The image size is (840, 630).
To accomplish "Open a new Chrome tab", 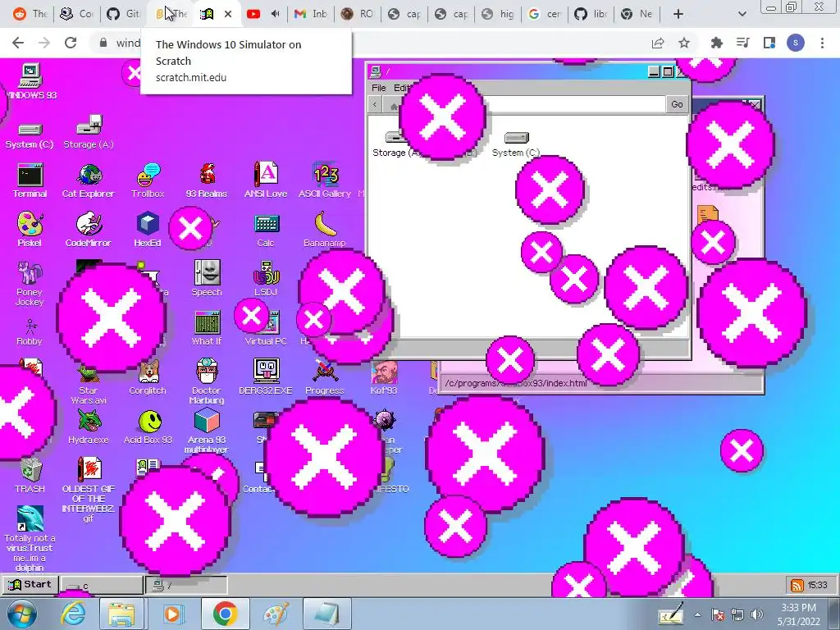I will coord(678,14).
